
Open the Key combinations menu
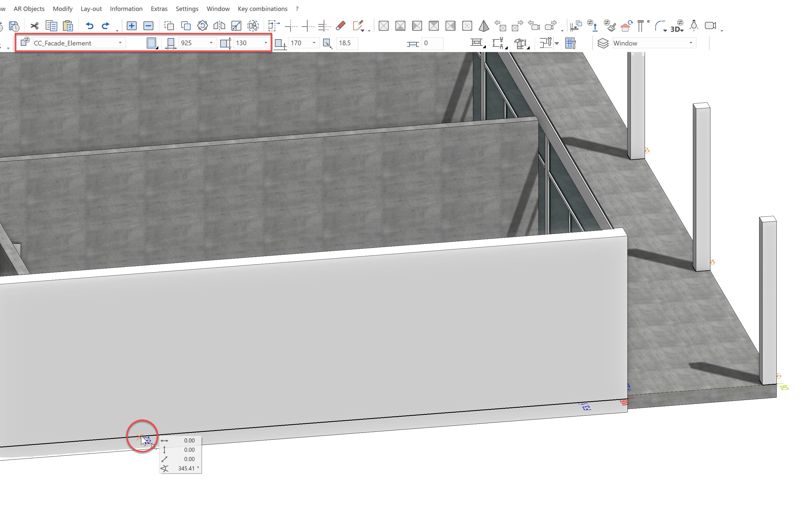point(263,9)
